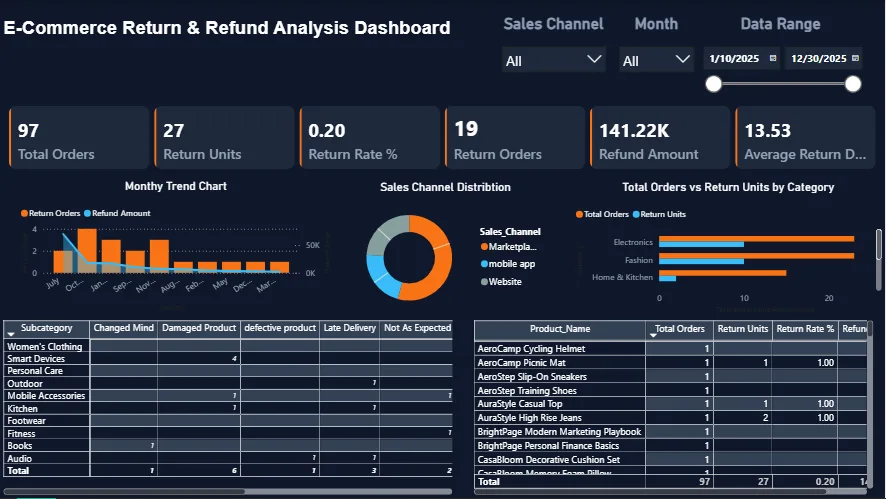Viewport: 886px width, 499px height.
Task: Open calendar icon beside start date
Action: coord(773,58)
